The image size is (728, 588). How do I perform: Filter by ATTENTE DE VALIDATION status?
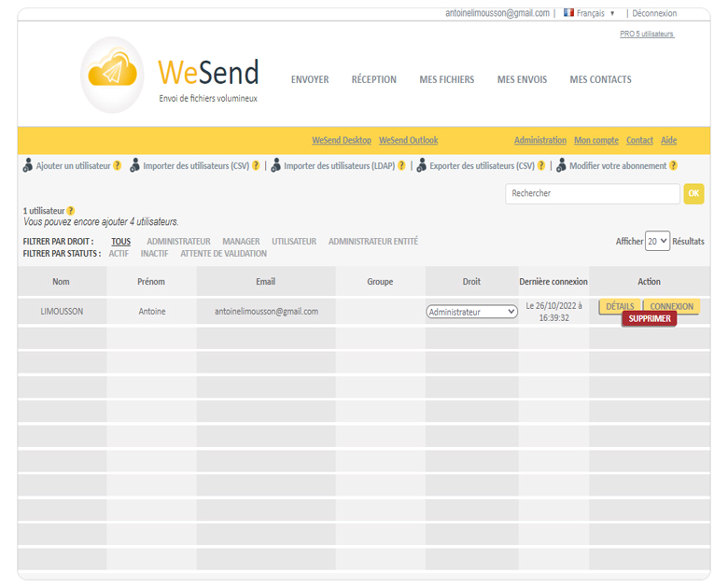pos(223,254)
